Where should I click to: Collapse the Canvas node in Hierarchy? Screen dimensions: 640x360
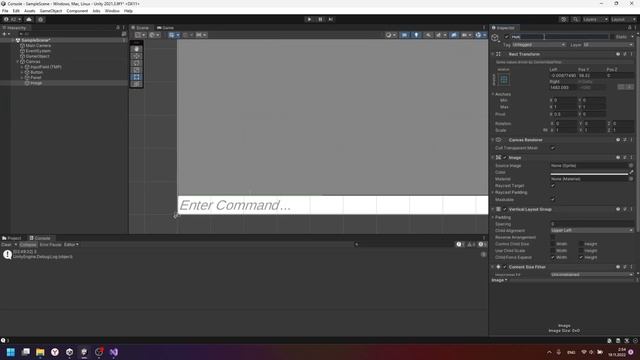[18, 62]
